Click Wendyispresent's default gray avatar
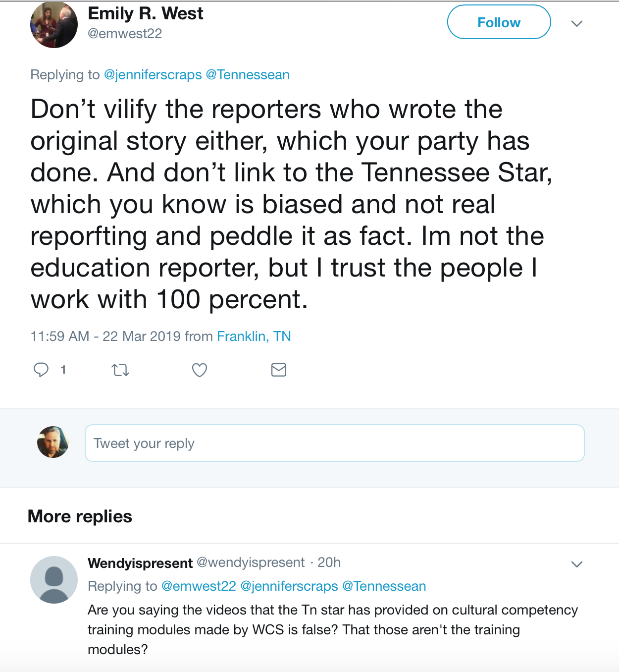619x672 pixels. tap(54, 579)
